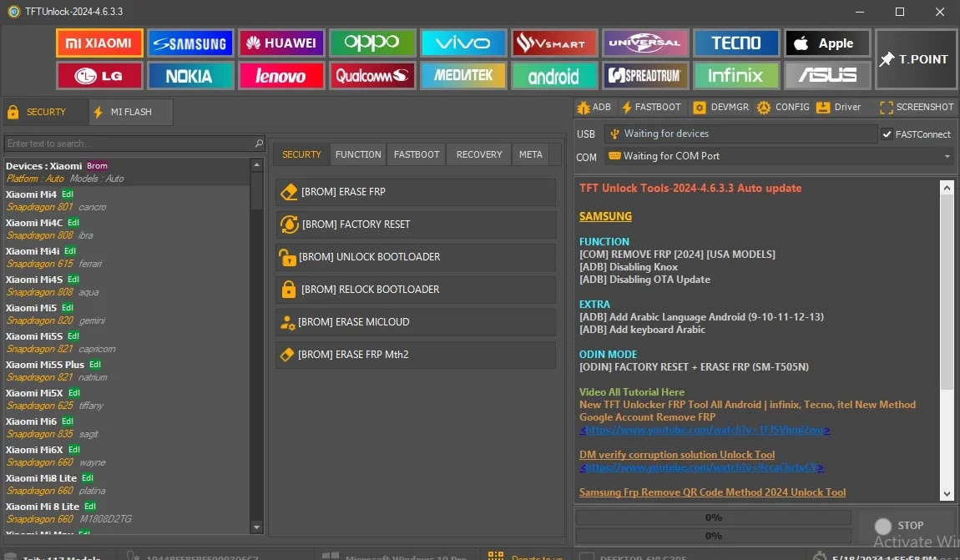Run [BROM] RELOCK BOOTLOADER
This screenshot has height=560, width=960.
416,290
